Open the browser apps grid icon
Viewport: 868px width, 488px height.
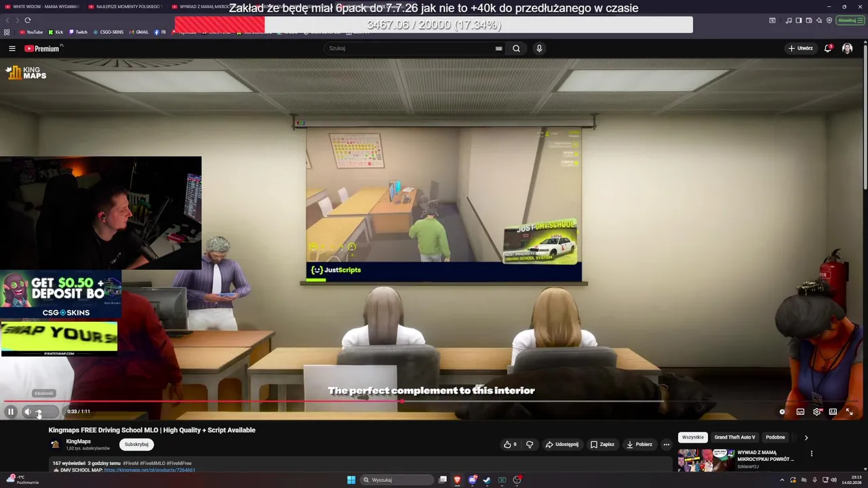(7, 32)
